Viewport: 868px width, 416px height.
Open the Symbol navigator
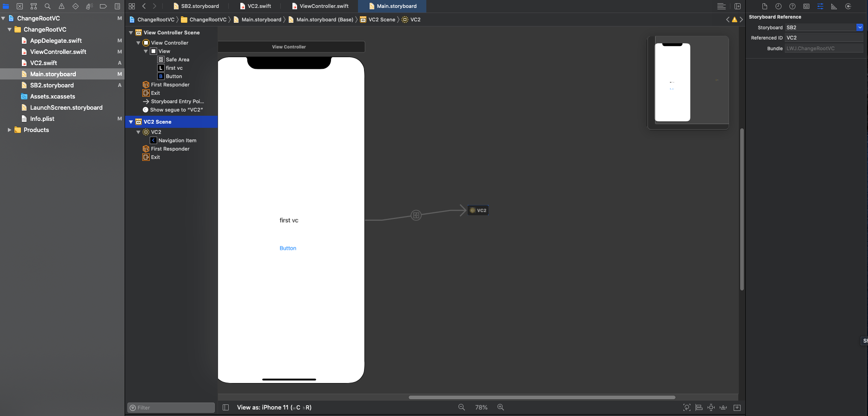(x=33, y=6)
